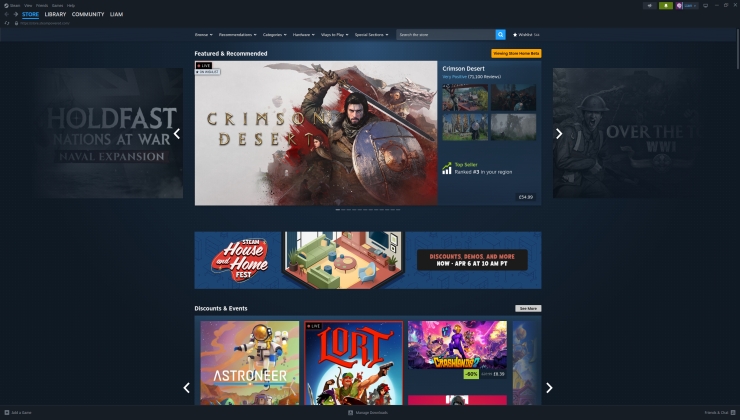Select the last carousel page dot

398,210
